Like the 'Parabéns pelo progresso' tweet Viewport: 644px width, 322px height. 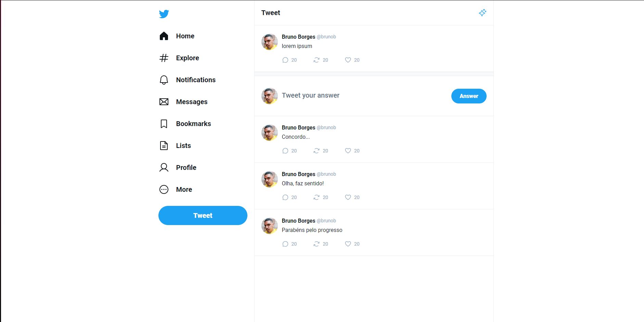(x=348, y=244)
